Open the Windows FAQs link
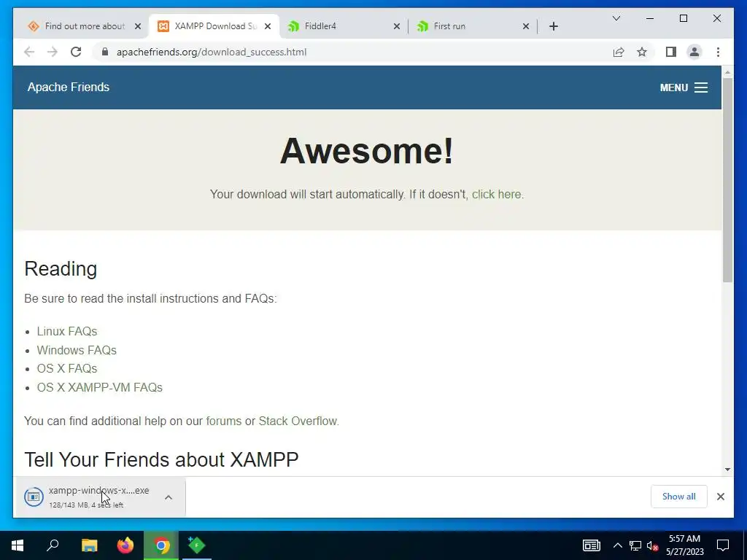The height and width of the screenshot is (560, 747). pyautogui.click(x=77, y=350)
